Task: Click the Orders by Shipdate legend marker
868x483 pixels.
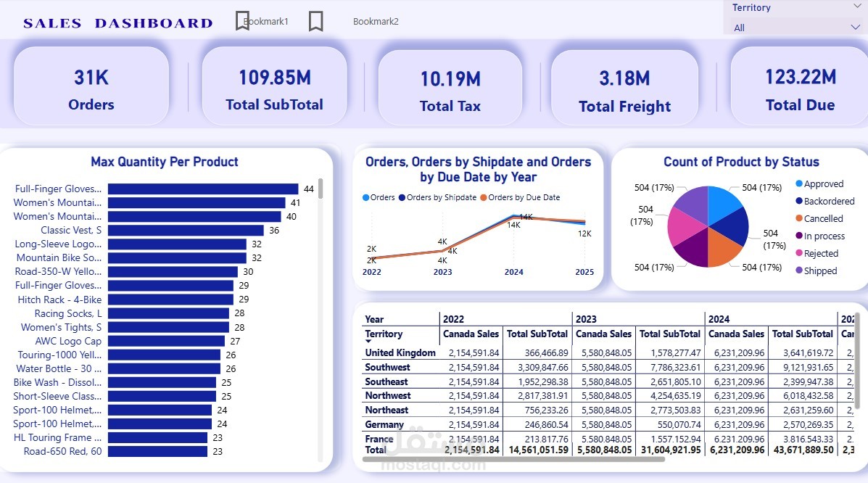Action: point(402,198)
